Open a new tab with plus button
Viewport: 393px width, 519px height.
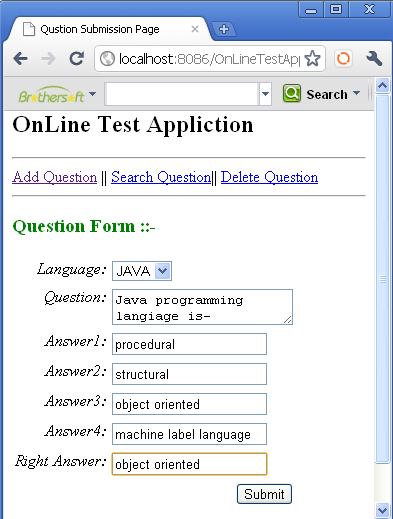click(x=224, y=29)
